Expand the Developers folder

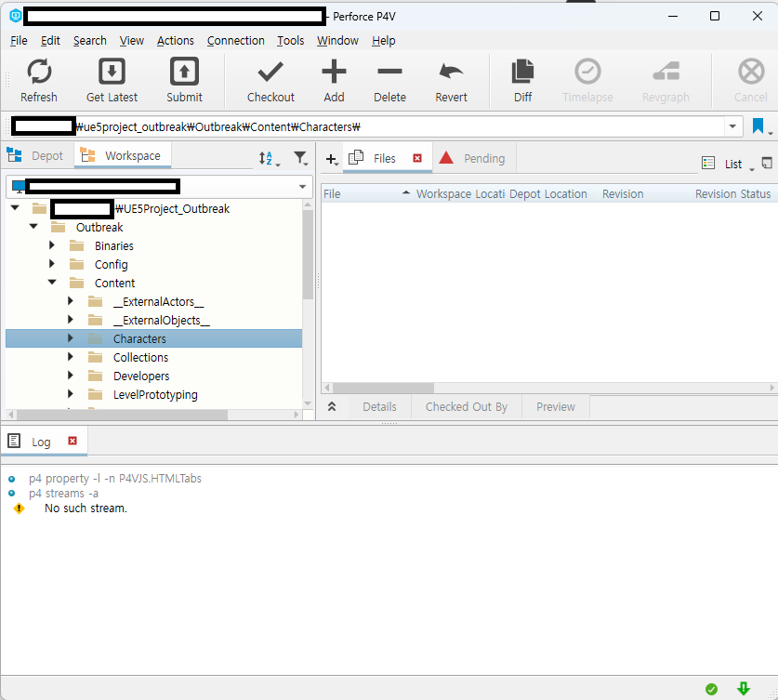coord(70,375)
